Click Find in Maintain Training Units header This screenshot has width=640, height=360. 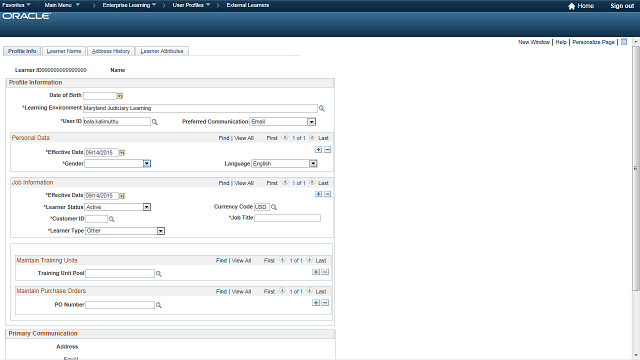pyautogui.click(x=221, y=260)
